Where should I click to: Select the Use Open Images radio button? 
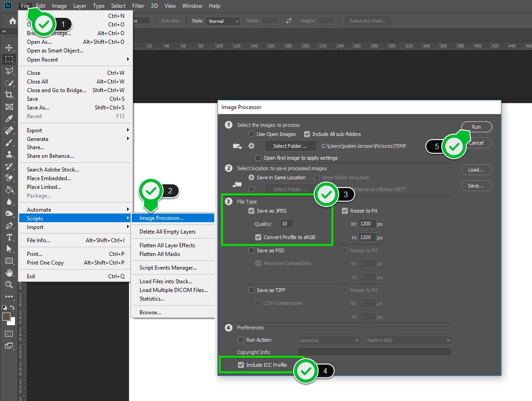[x=251, y=134]
